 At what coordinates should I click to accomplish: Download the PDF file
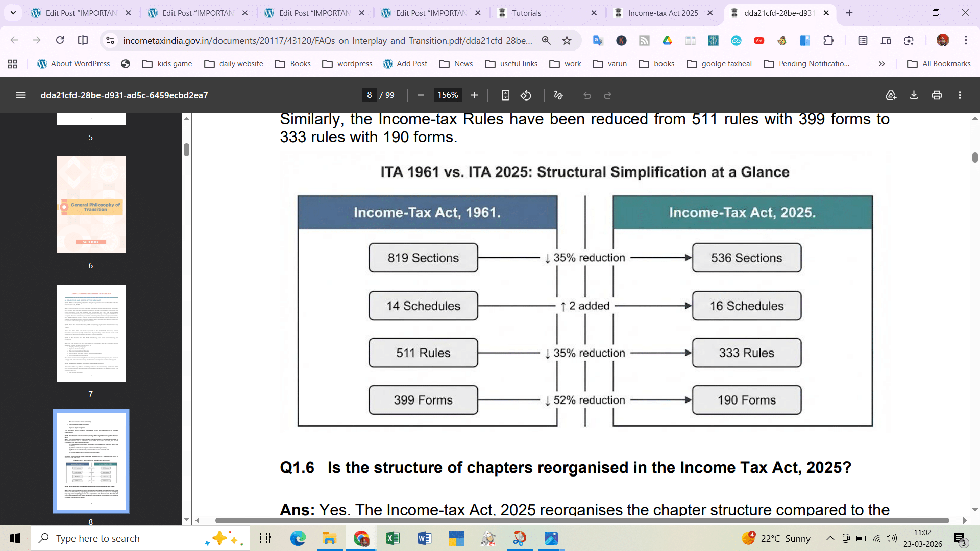(914, 95)
